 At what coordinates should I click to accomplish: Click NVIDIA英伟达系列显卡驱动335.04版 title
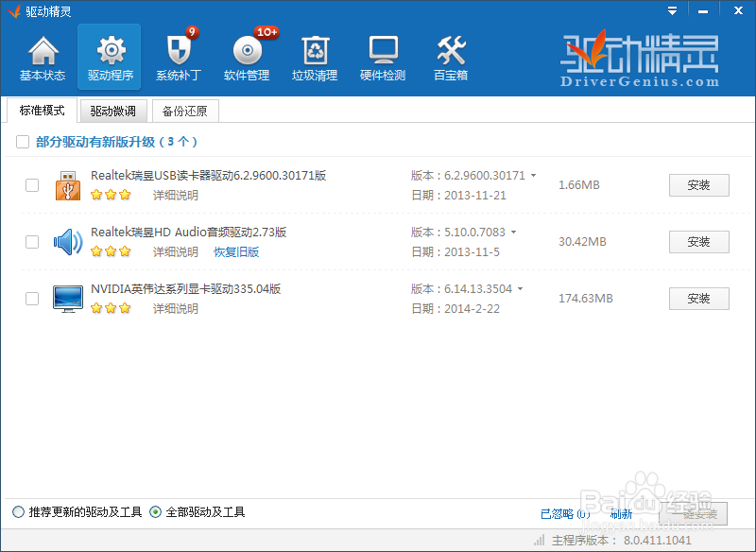(x=185, y=289)
